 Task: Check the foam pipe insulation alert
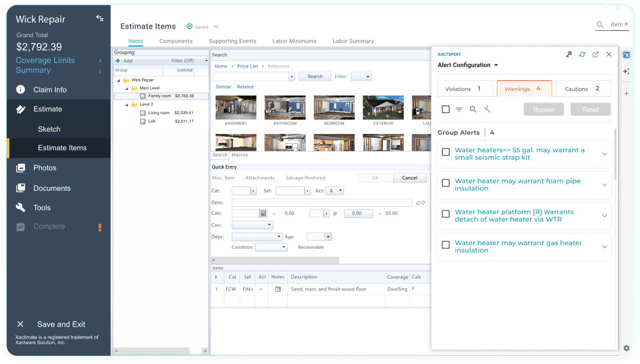coord(446,183)
